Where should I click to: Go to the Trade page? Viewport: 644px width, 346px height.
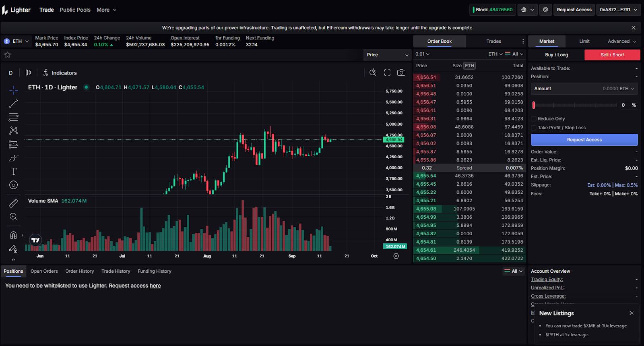pos(47,10)
